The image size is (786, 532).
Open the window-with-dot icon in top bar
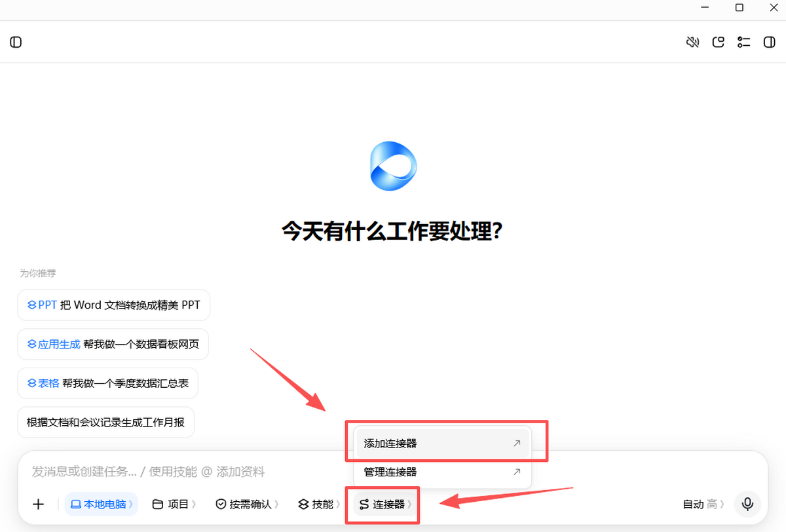(x=719, y=42)
